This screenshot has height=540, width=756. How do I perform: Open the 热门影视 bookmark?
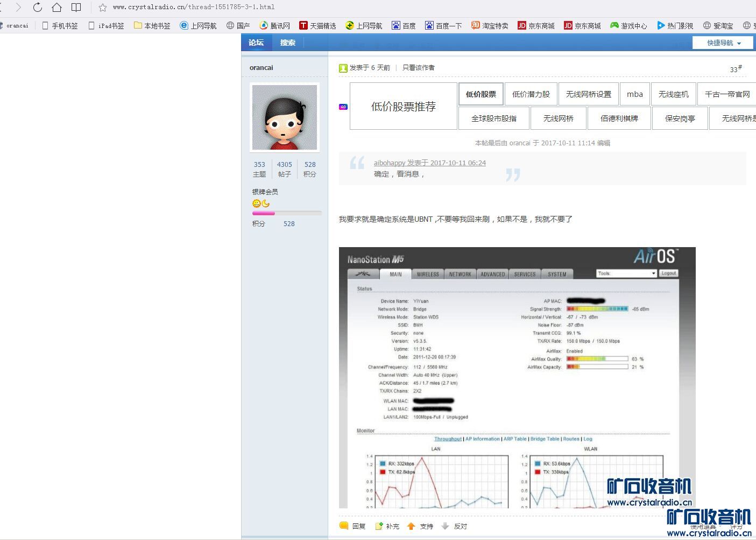pos(675,25)
